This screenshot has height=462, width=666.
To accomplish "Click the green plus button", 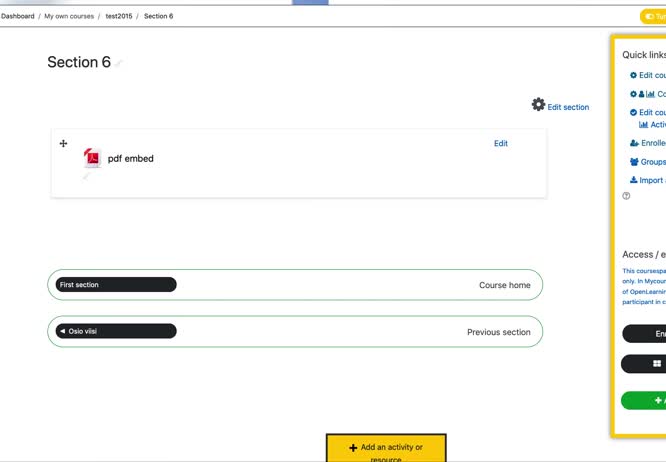I will (643, 400).
